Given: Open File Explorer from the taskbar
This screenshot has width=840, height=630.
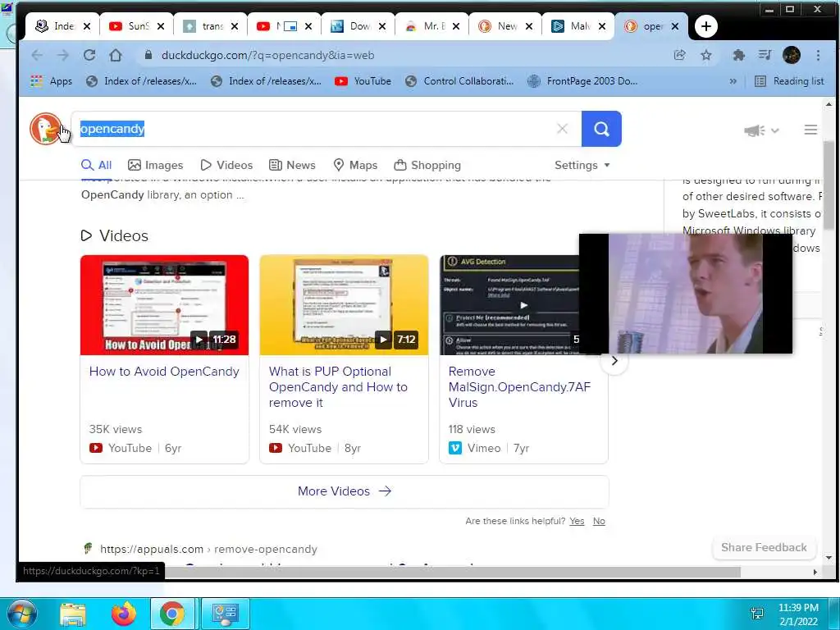Looking at the screenshot, I should [x=73, y=614].
